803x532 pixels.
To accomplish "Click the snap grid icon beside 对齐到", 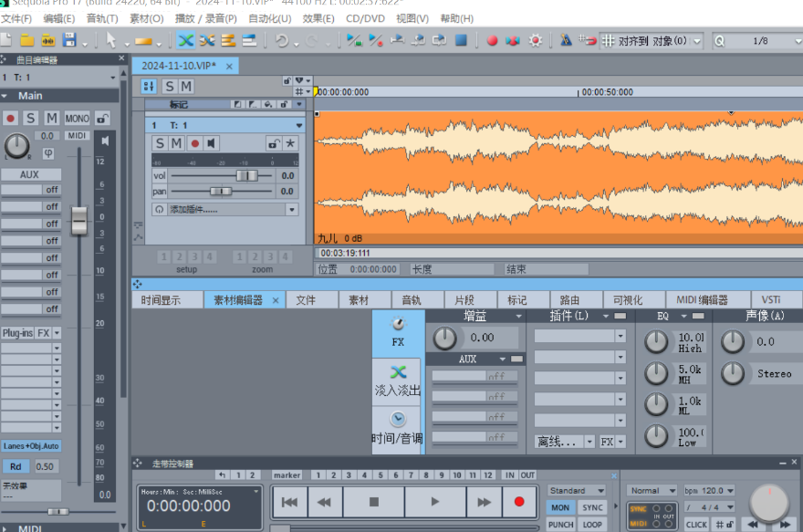I will 608,40.
